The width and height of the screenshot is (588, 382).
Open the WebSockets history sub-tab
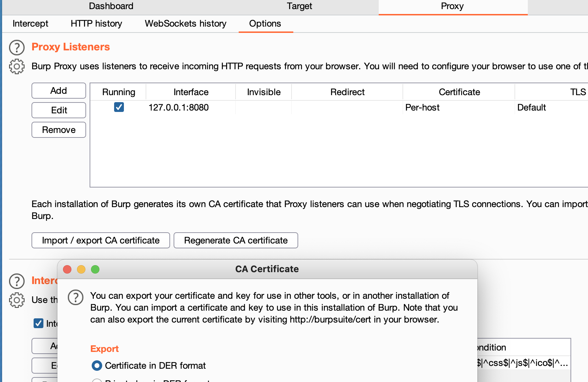(185, 23)
